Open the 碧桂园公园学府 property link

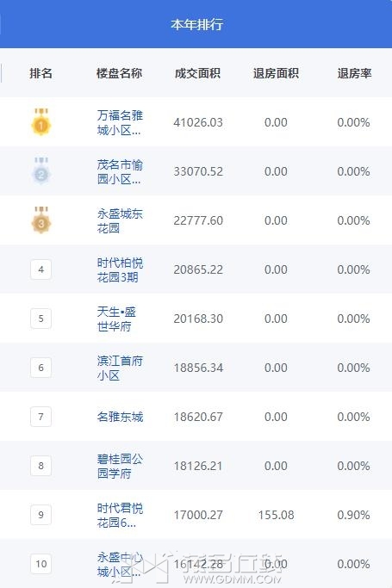tap(120, 466)
